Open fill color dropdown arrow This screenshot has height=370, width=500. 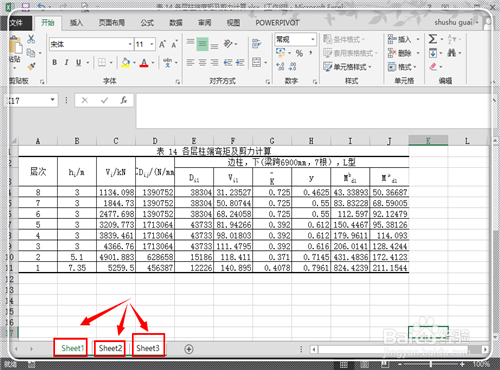(x=134, y=63)
